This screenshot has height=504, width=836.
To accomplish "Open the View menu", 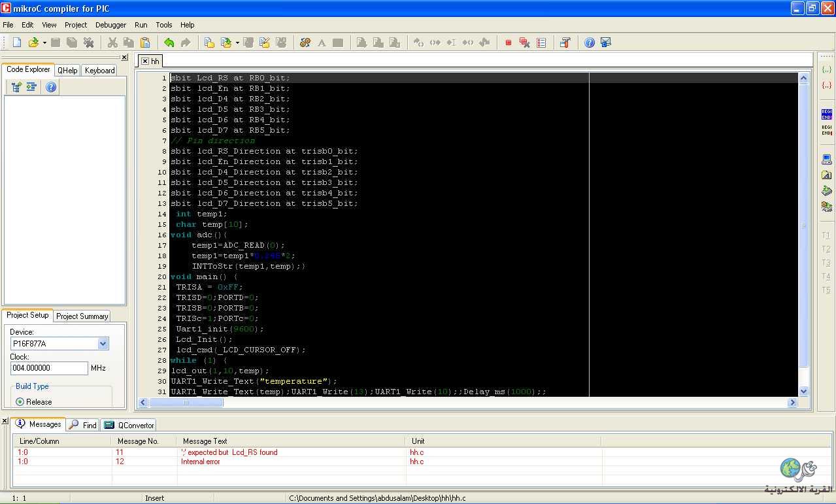I will pos(49,25).
